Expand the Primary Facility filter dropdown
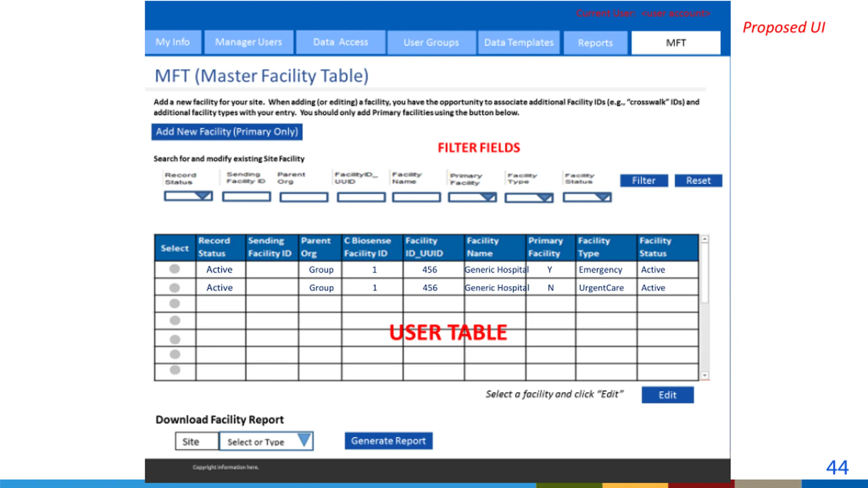This screenshot has width=868, height=488. 488,197
